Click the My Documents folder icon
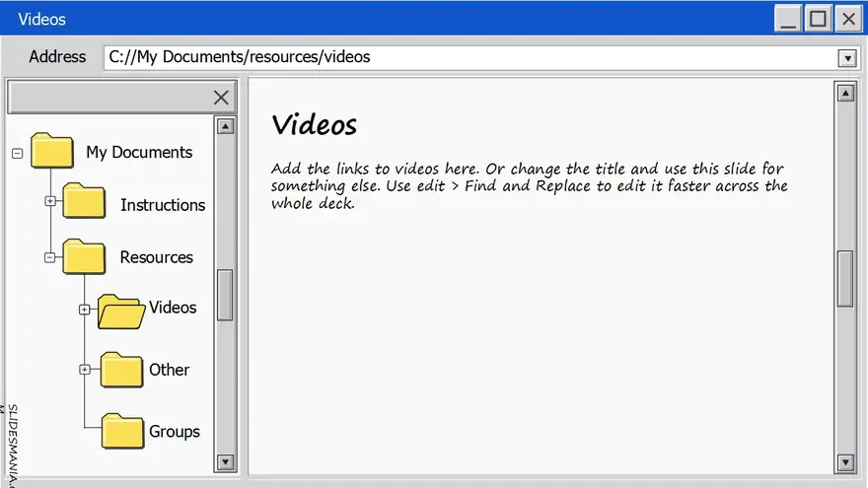This screenshot has height=488, width=868. pyautogui.click(x=52, y=151)
